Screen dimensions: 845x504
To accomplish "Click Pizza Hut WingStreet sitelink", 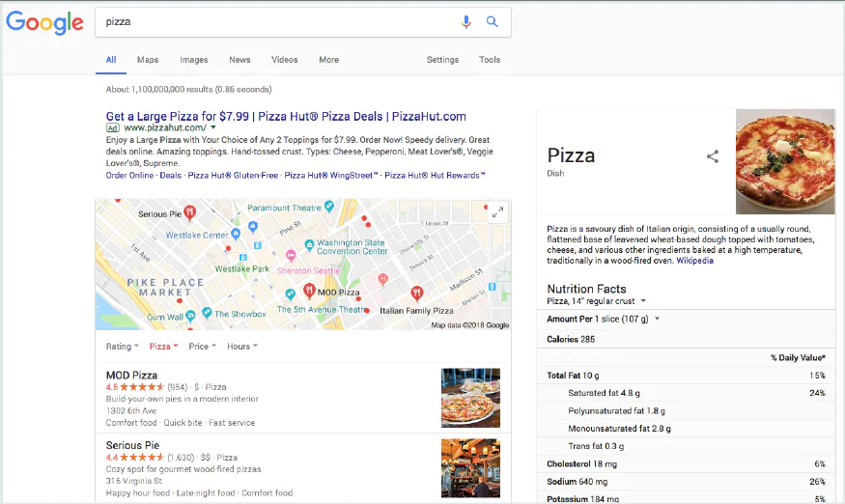I will click(331, 175).
